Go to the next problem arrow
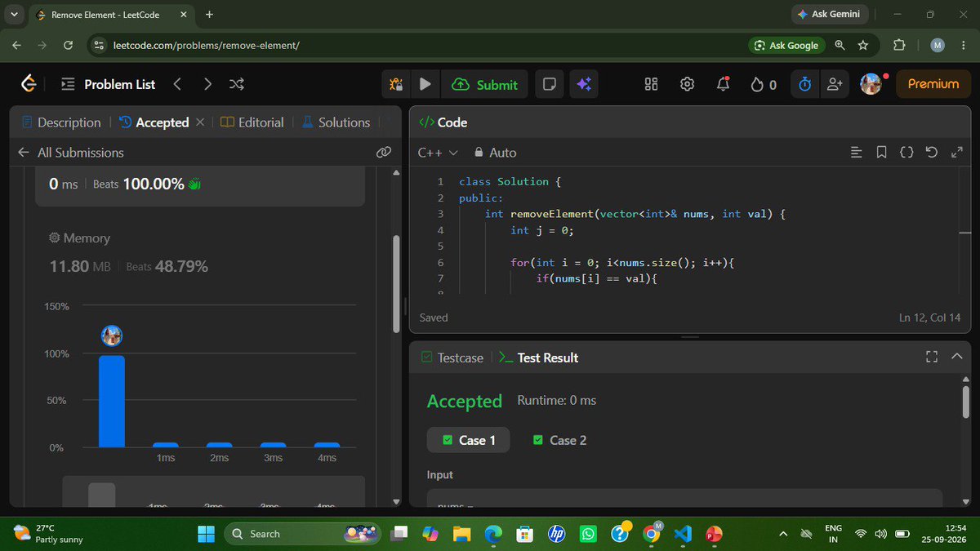This screenshot has height=551, width=980. click(x=207, y=84)
